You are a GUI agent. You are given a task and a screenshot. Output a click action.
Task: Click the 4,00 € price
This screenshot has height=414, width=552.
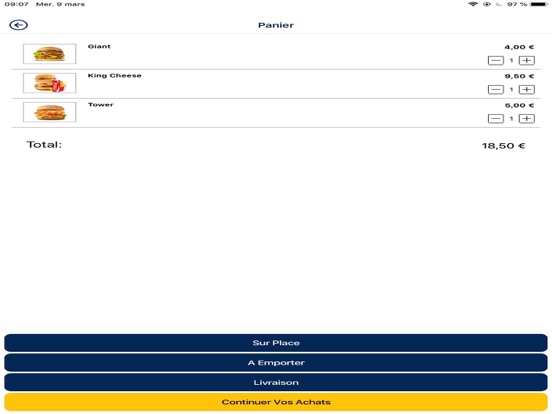click(519, 47)
